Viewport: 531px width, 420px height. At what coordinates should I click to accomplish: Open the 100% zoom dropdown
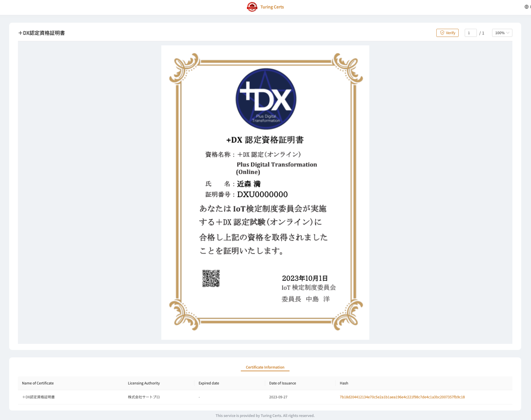click(x=502, y=33)
